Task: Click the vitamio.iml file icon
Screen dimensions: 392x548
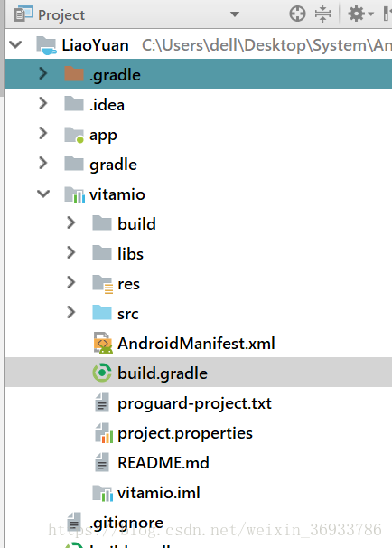Action: [103, 493]
